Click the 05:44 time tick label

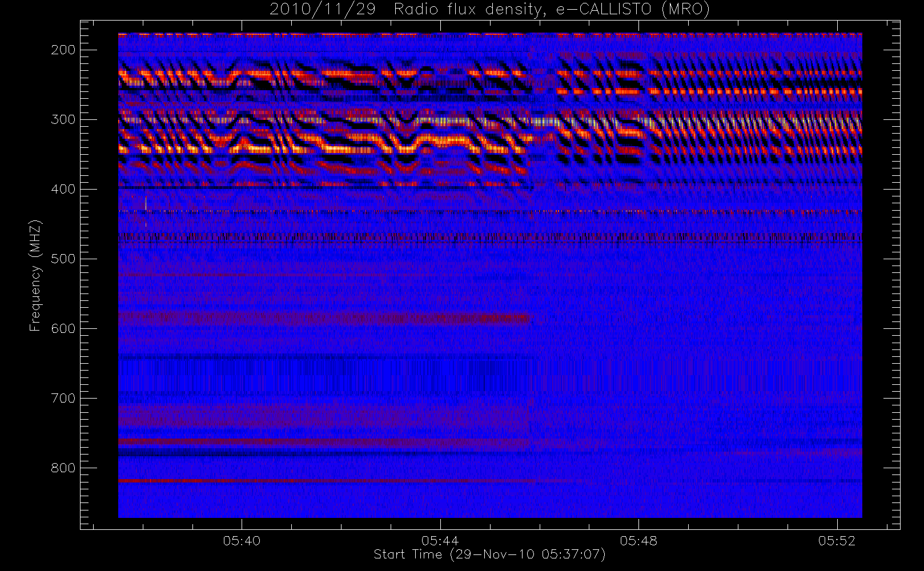click(440, 541)
